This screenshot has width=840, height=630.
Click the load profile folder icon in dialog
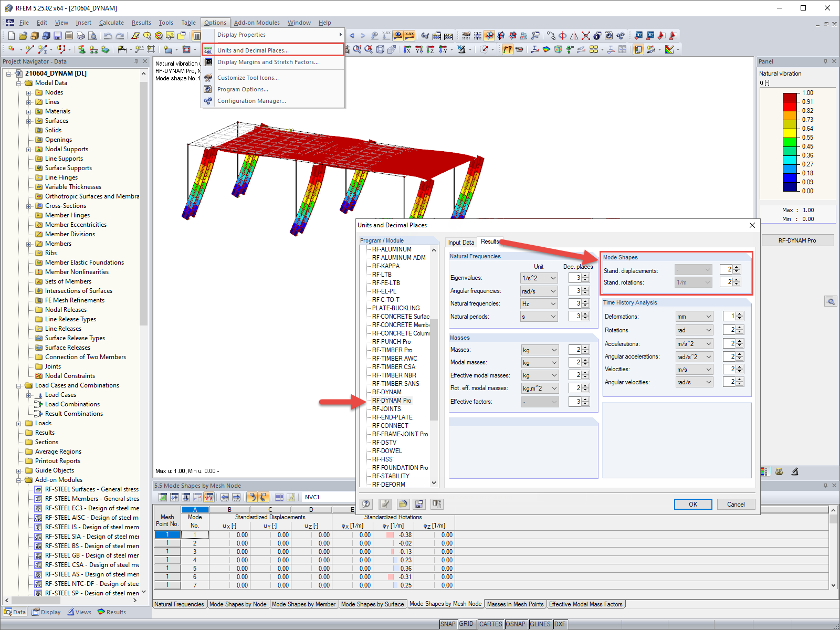point(403,504)
